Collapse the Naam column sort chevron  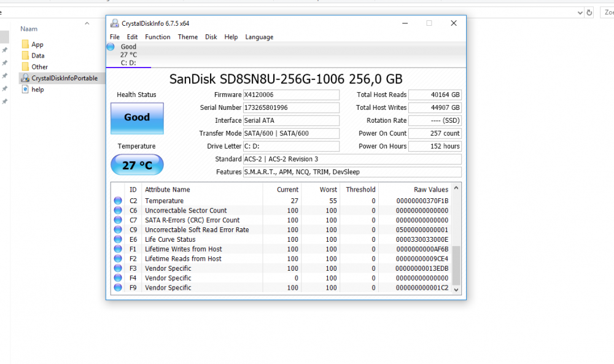pyautogui.click(x=87, y=23)
